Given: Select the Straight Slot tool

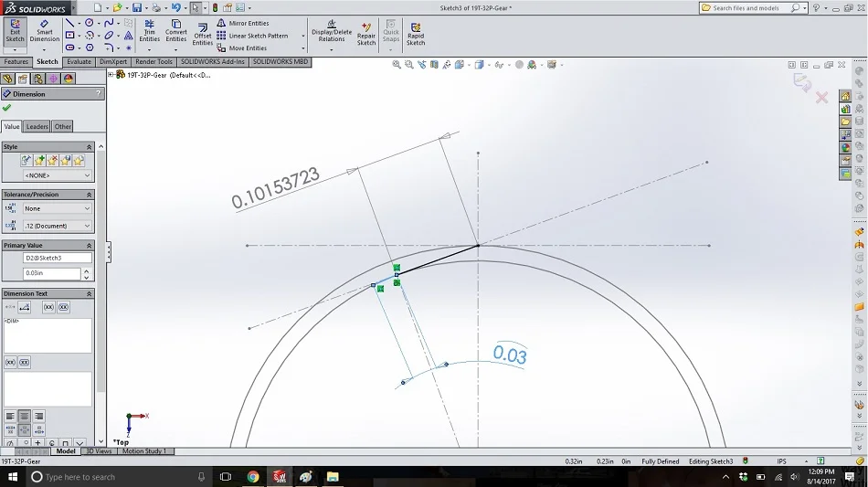Looking at the screenshot, I should [69, 48].
